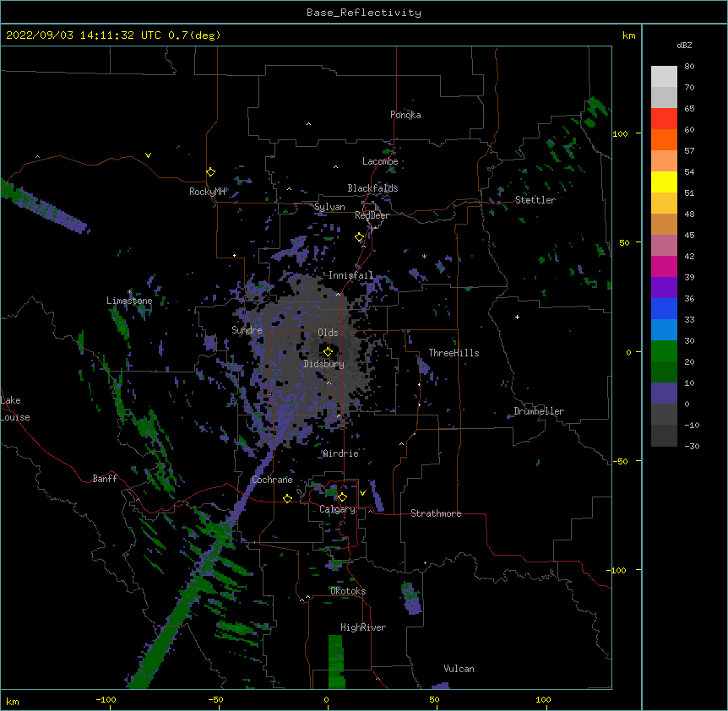728x711 pixels.
Task: Click the Calgary label
Action: [337, 509]
